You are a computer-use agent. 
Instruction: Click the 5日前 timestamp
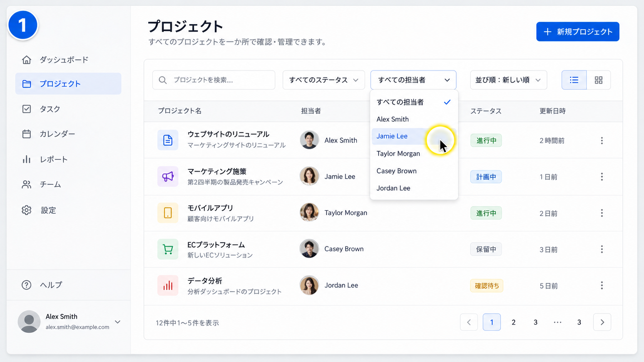pyautogui.click(x=549, y=286)
